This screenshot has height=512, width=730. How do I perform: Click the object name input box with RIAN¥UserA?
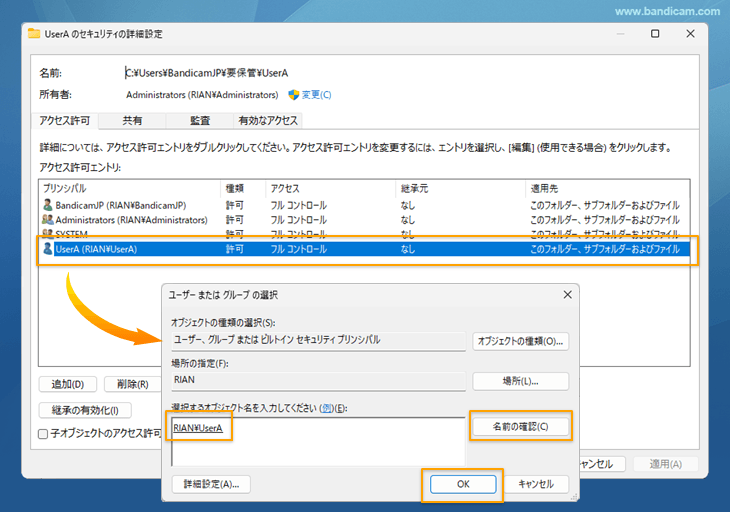(x=318, y=441)
